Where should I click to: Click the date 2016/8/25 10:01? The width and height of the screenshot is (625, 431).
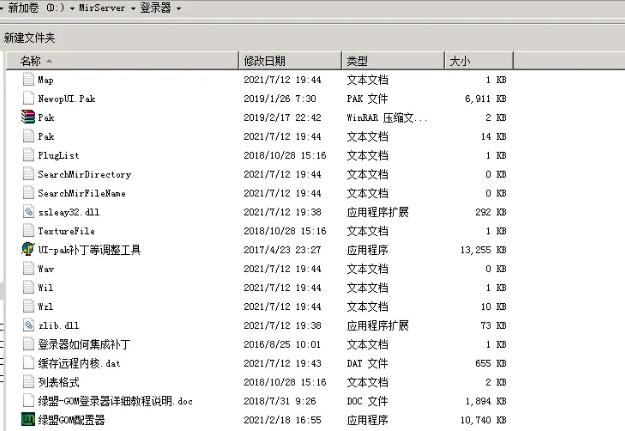[282, 344]
